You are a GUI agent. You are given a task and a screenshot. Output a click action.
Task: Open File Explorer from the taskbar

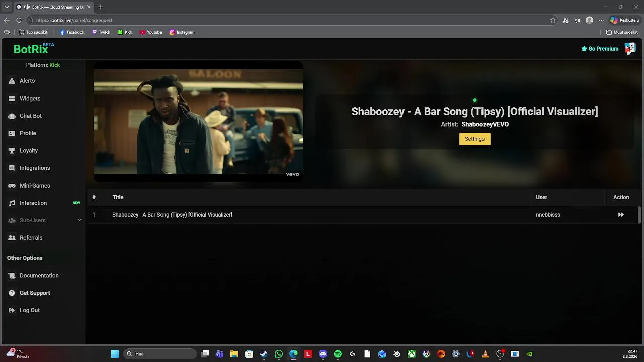click(x=234, y=354)
